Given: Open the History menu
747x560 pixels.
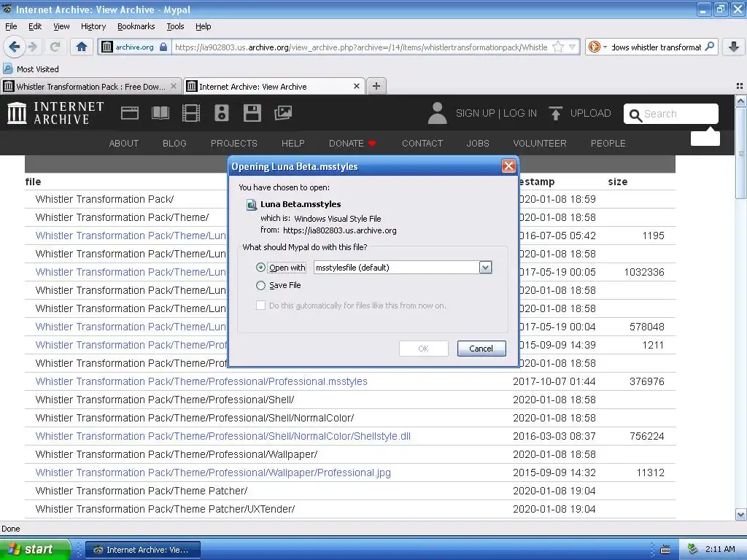Looking at the screenshot, I should [93, 26].
